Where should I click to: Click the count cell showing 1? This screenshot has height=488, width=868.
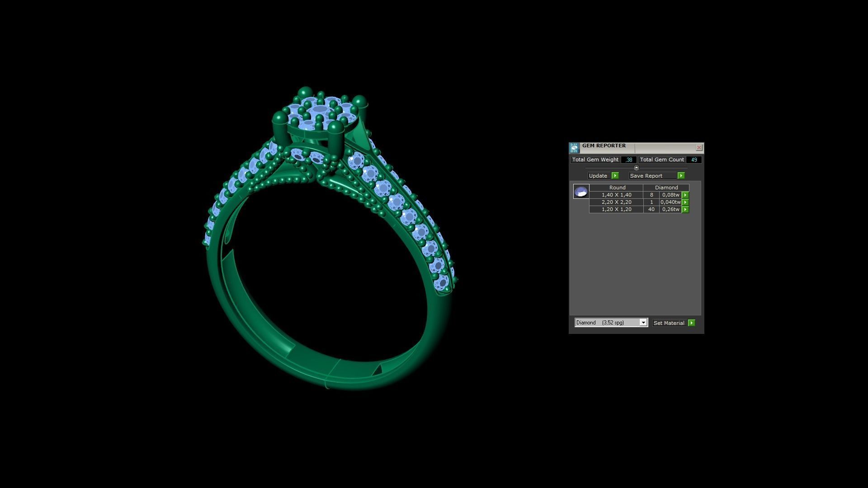(x=651, y=202)
